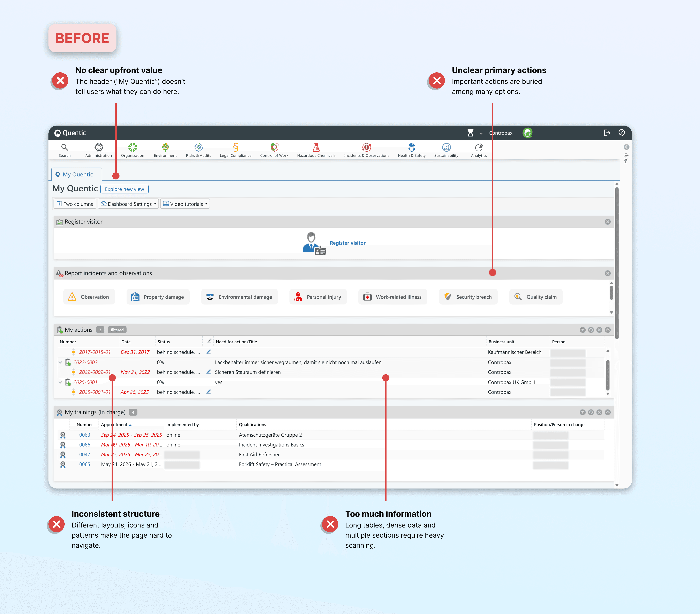This screenshot has height=614, width=700.
Task: Collapse the 2025-0001 action tree row
Action: [60, 382]
